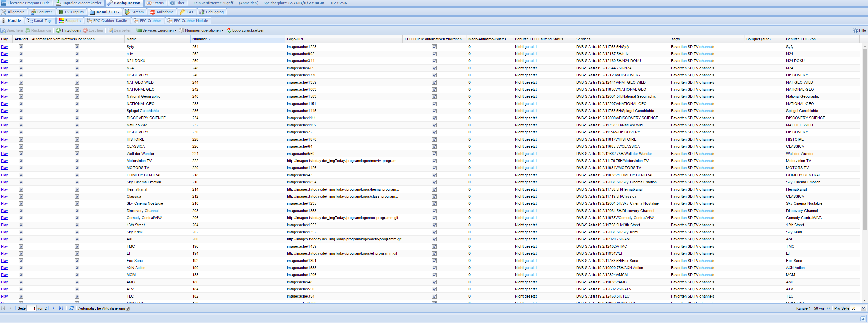
Task: Open EPG-Grabber-Kanäle tab
Action: point(107,21)
